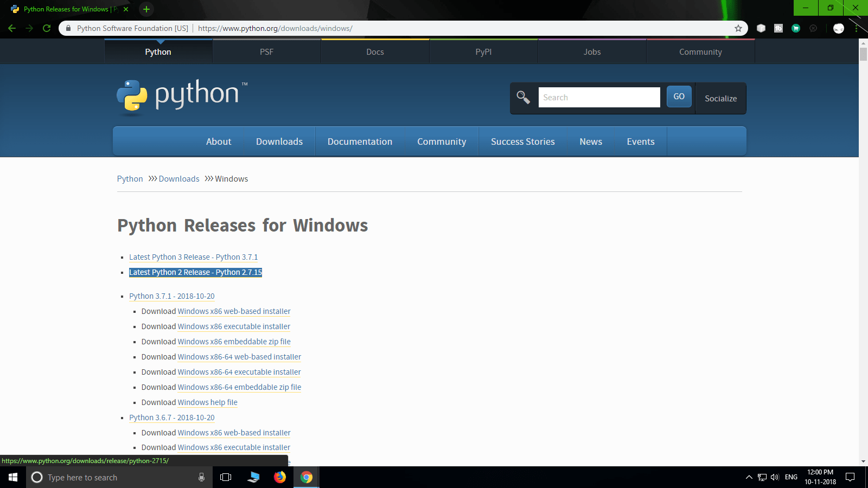View site security padlock info
The height and width of the screenshot is (488, 868).
[x=68, y=28]
